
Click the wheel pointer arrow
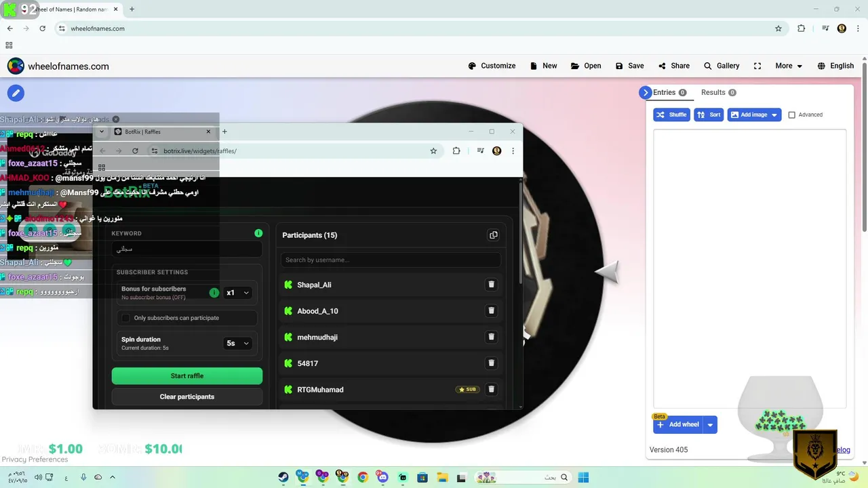pos(608,272)
